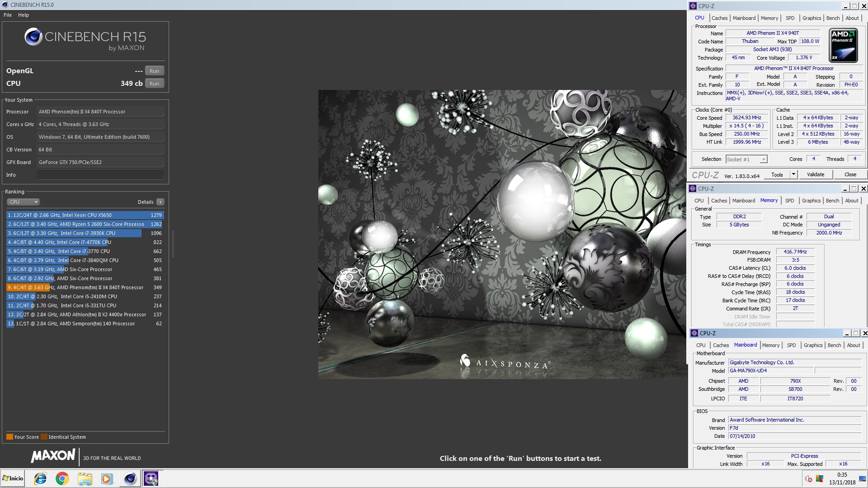Image resolution: width=868 pixels, height=488 pixels.
Task: Select ranking row Intel Core i7-3930K
Action: coord(85,233)
